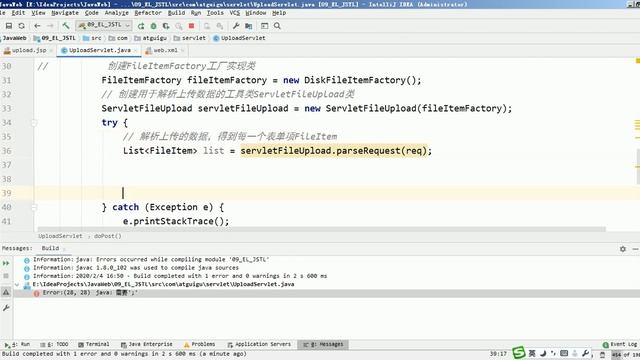The image size is (640, 360).
Task: Click the doPost() breadcrumb under editor
Action: click(x=108, y=236)
